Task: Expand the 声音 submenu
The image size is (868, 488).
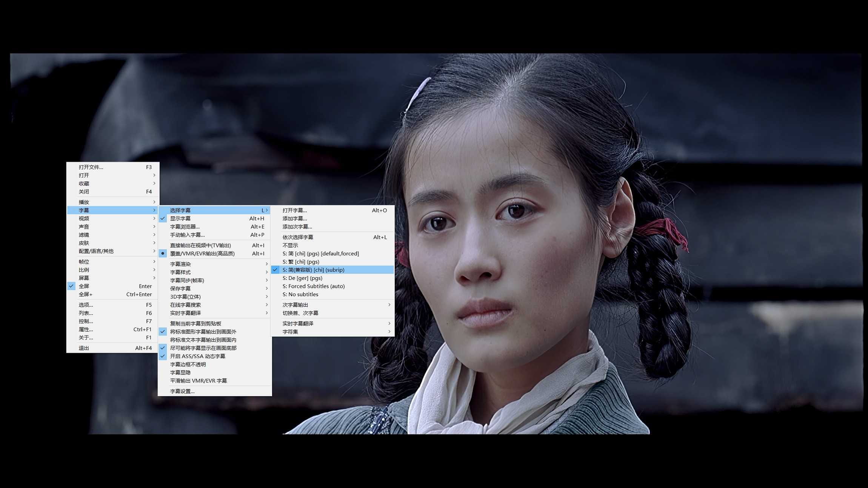Action: pyautogui.click(x=113, y=227)
